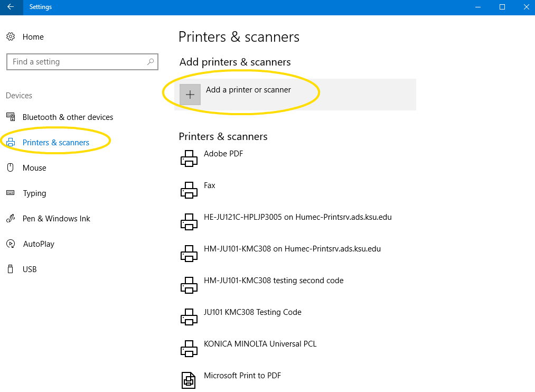The image size is (535, 392).
Task: Select Microsoft Print to PDF
Action: (x=242, y=375)
